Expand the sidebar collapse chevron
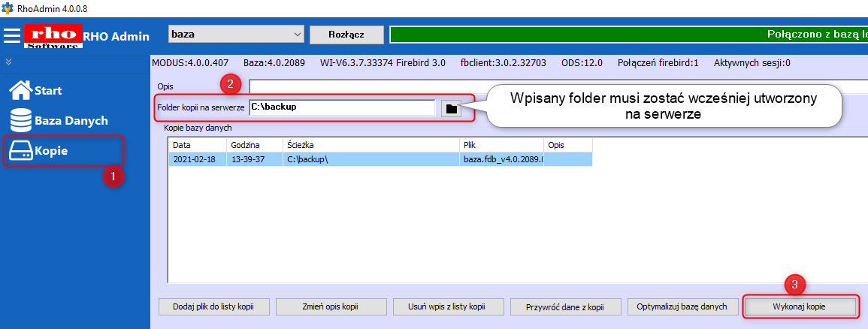The width and height of the screenshot is (868, 329). pos(9,62)
